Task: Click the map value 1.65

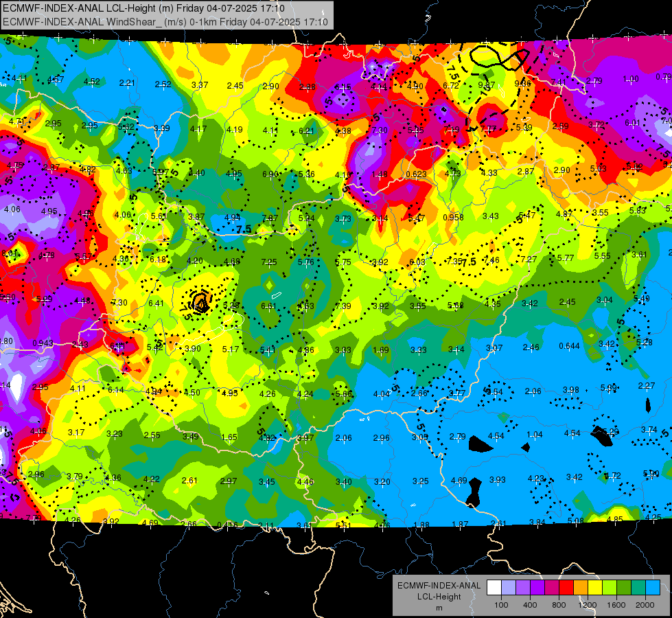Action: 229,437
